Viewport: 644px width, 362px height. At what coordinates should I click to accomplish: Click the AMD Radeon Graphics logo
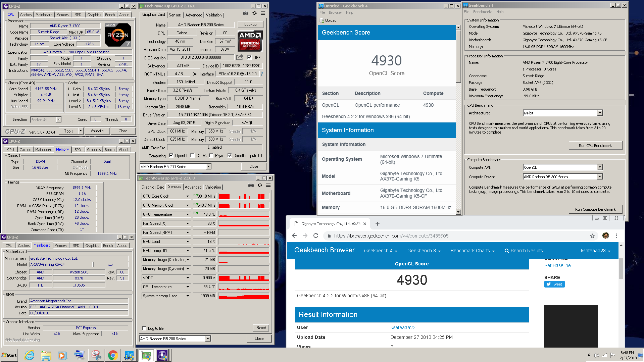tap(250, 41)
